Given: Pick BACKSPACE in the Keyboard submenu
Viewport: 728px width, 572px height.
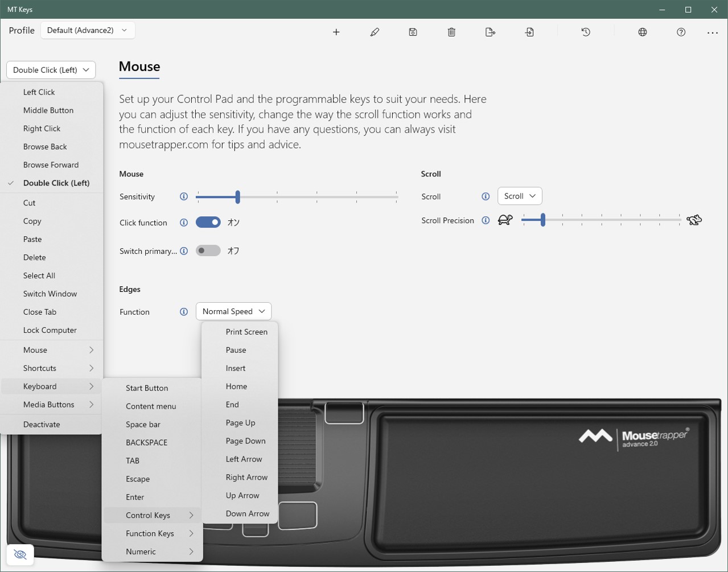Looking at the screenshot, I should 152,443.
